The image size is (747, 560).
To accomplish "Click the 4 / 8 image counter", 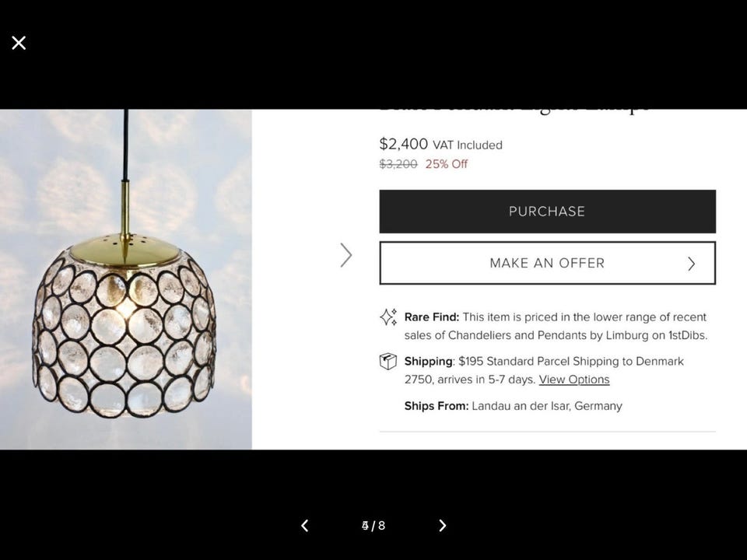I will tap(373, 526).
